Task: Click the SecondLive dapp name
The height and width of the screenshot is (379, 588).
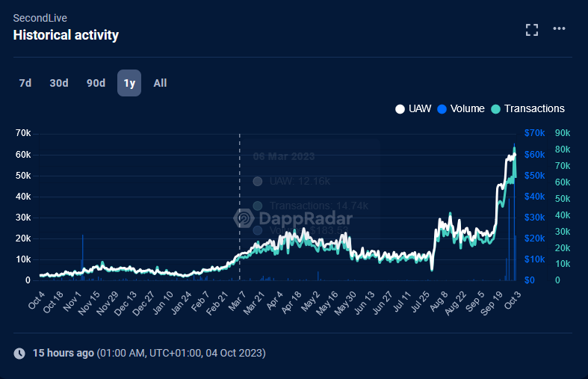Action: coord(40,18)
